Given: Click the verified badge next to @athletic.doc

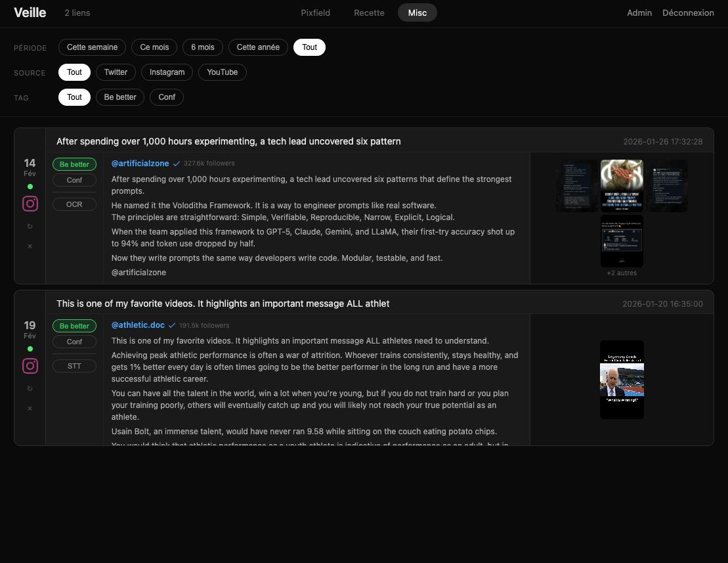Looking at the screenshot, I should 171,325.
